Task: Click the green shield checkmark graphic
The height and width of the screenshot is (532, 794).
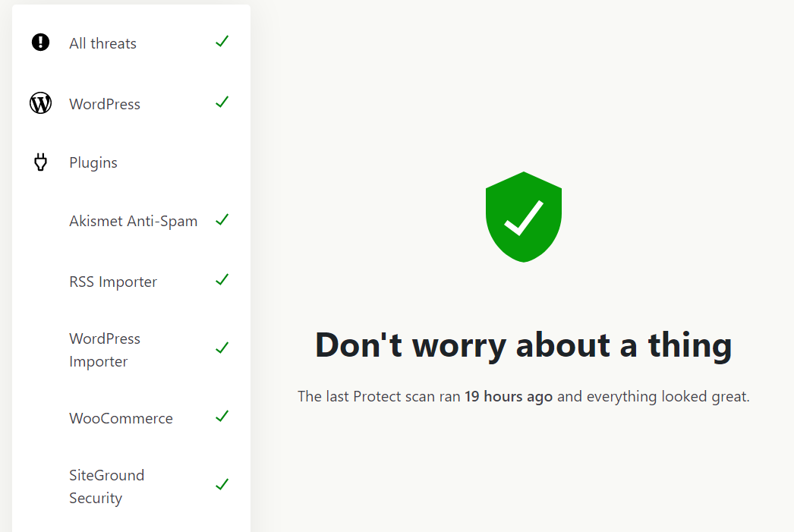Action: point(523,217)
